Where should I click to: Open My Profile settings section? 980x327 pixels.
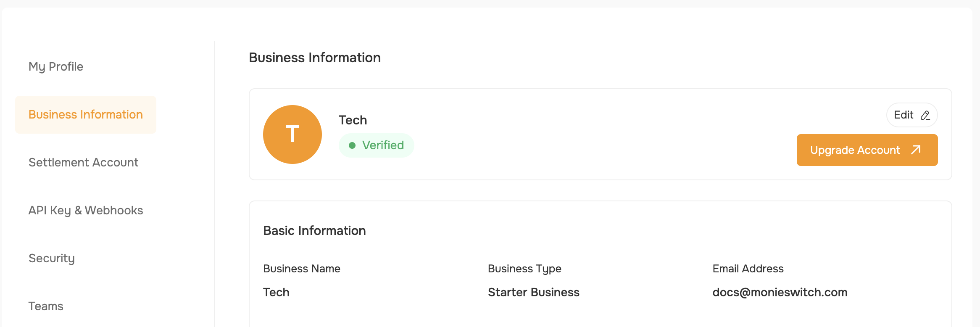click(56, 66)
